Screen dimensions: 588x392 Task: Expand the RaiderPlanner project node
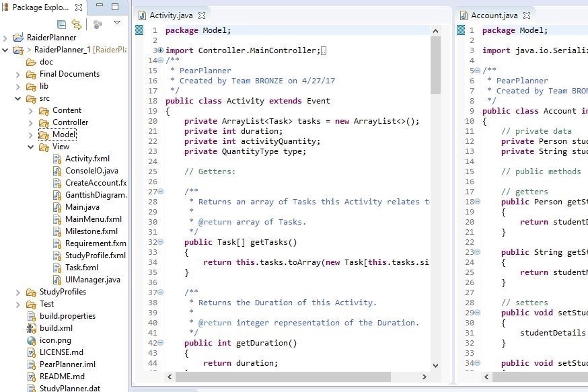point(6,38)
